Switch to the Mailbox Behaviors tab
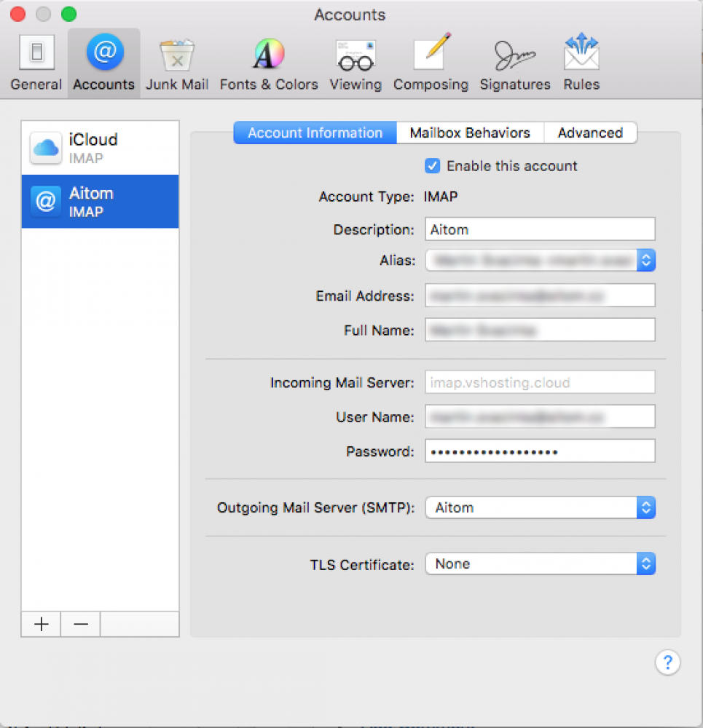The height and width of the screenshot is (728, 703). point(470,133)
